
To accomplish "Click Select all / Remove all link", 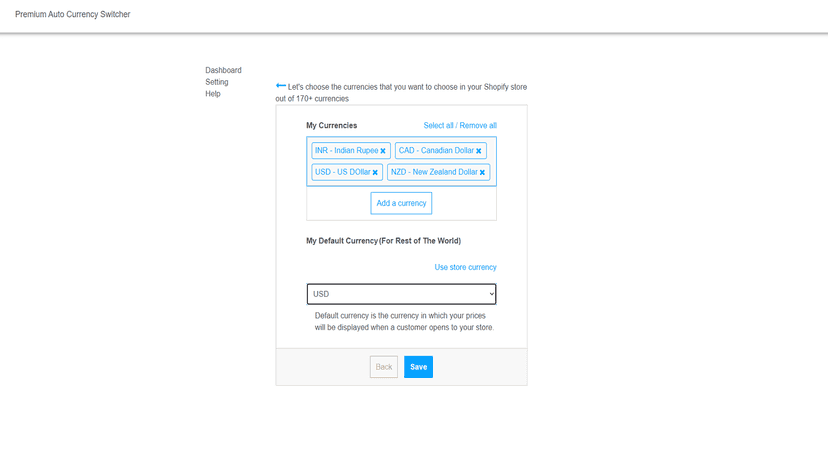I will pos(460,125).
